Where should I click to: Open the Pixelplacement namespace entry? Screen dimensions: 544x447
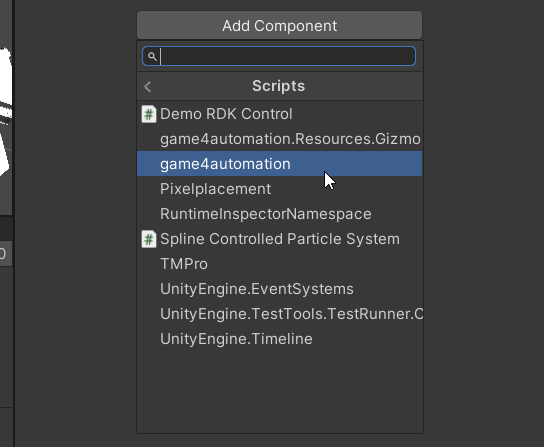(x=280, y=189)
